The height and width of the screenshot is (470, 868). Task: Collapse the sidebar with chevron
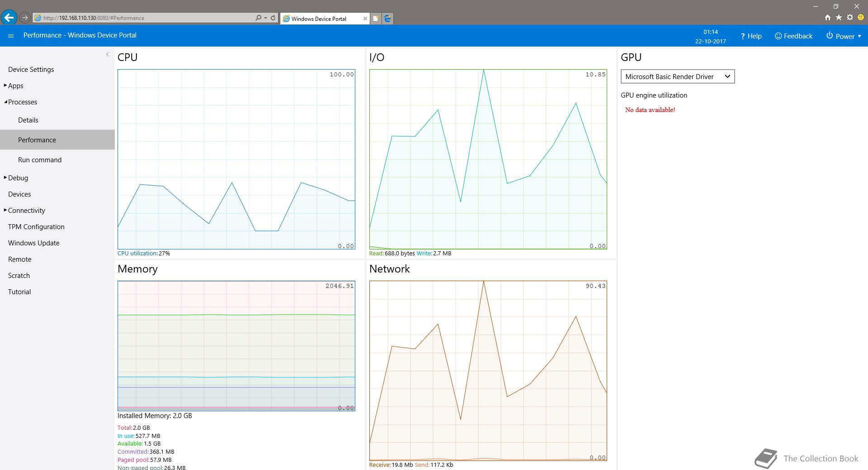tap(108, 54)
